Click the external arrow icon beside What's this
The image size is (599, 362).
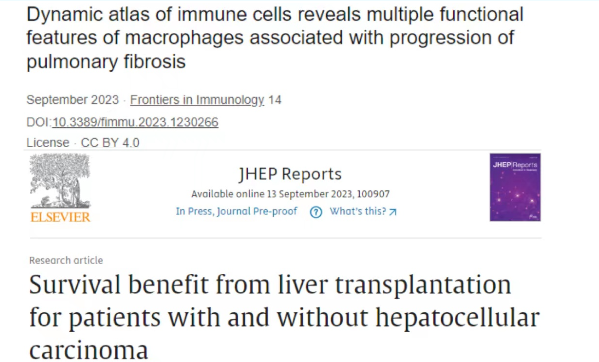(x=393, y=212)
